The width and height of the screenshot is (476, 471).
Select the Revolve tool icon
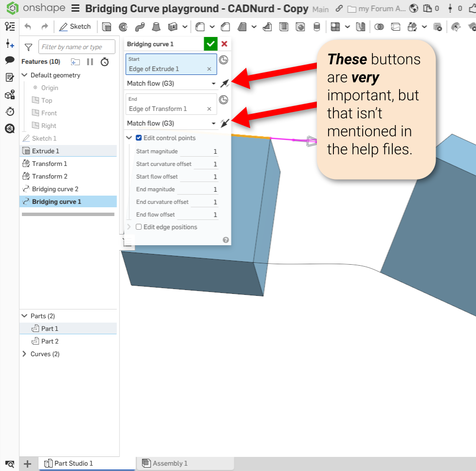(123, 27)
